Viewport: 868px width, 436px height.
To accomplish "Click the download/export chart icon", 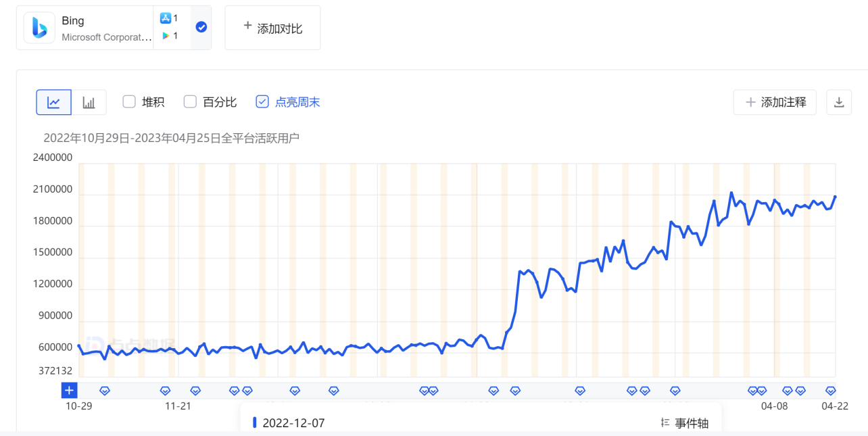I will tap(839, 101).
